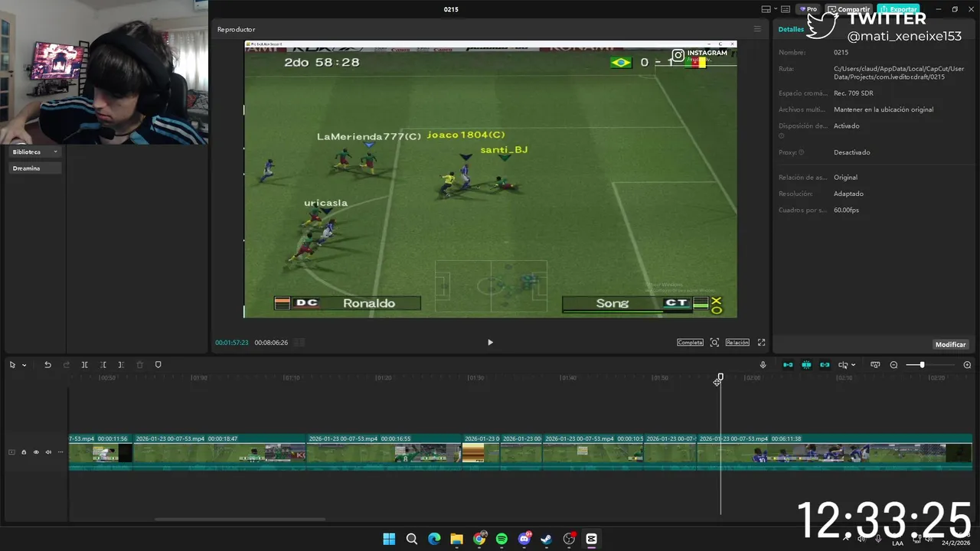Screen dimensions: 980x551
Task: Open the timeline track settings icon
Action: pyautogui.click(x=875, y=365)
